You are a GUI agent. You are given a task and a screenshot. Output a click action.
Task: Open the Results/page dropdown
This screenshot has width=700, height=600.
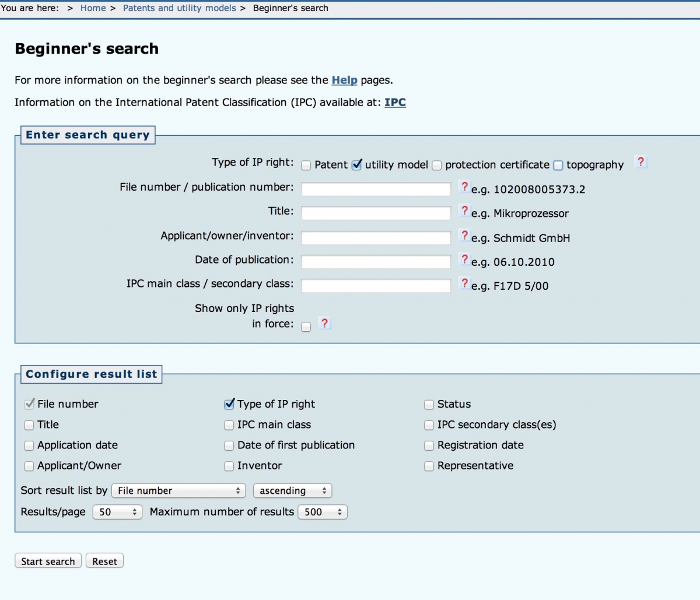(117, 512)
